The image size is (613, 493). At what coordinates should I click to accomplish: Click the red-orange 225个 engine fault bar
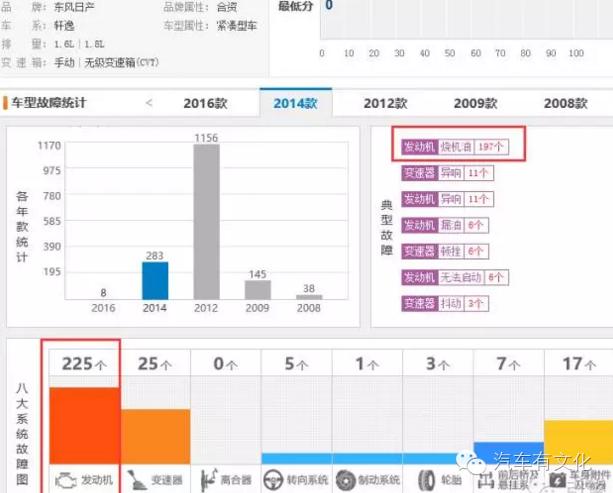click(x=83, y=425)
